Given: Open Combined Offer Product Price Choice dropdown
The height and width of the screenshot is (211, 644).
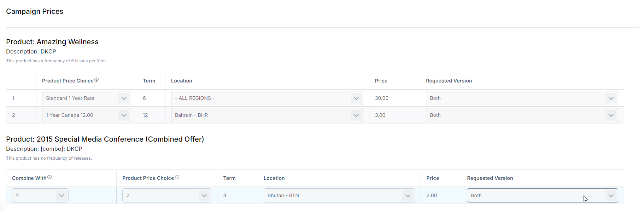Looking at the screenshot, I should [166, 195].
